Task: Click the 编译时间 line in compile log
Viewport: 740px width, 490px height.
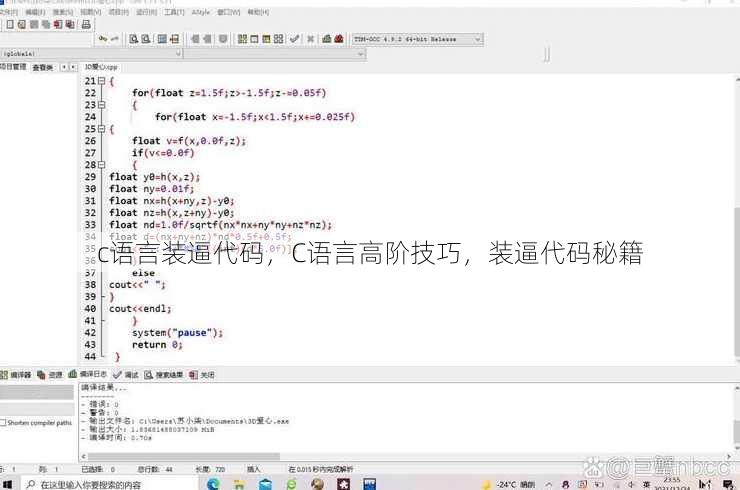Action: (117, 438)
